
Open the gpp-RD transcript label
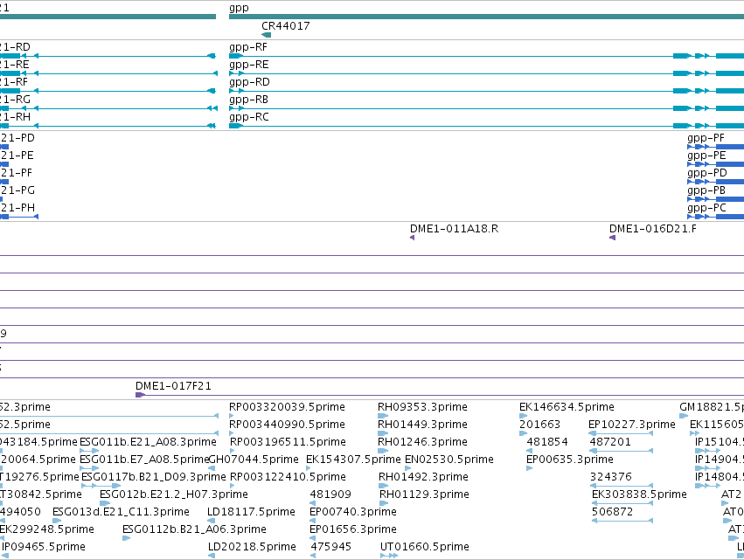click(x=249, y=82)
